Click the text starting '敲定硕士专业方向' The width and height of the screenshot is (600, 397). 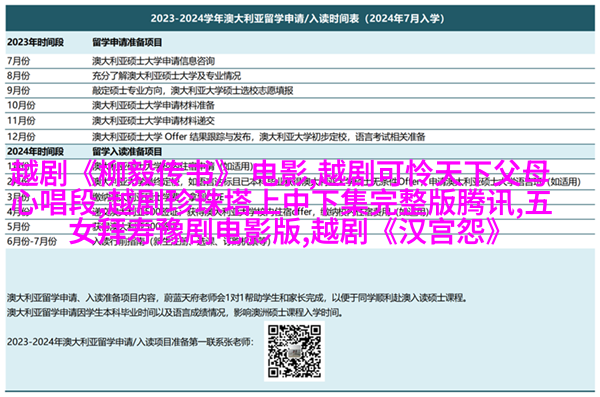click(x=192, y=90)
